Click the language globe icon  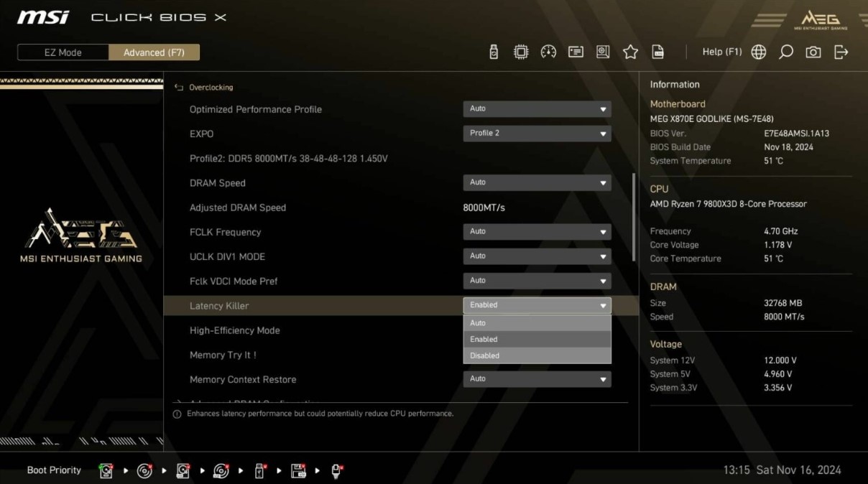pos(758,52)
